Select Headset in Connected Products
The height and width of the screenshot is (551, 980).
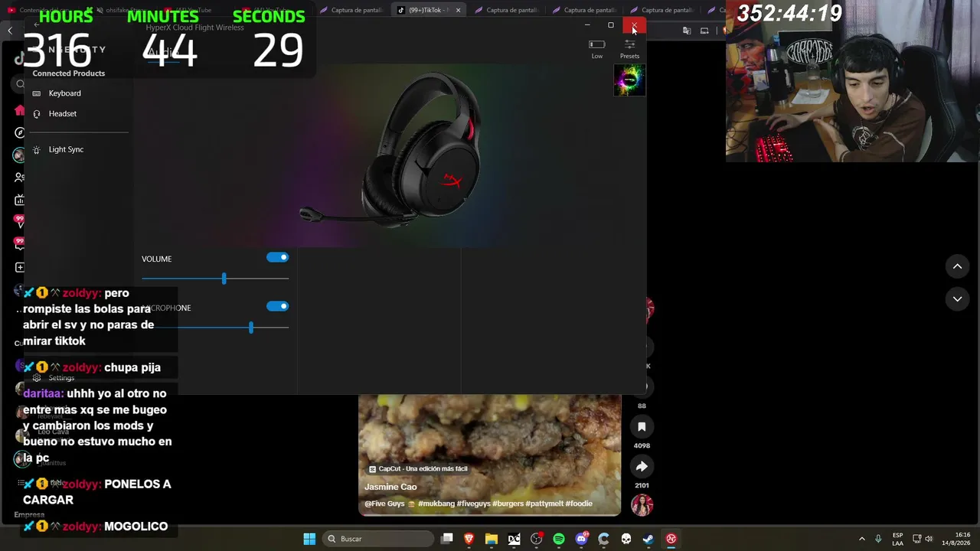[x=63, y=113]
